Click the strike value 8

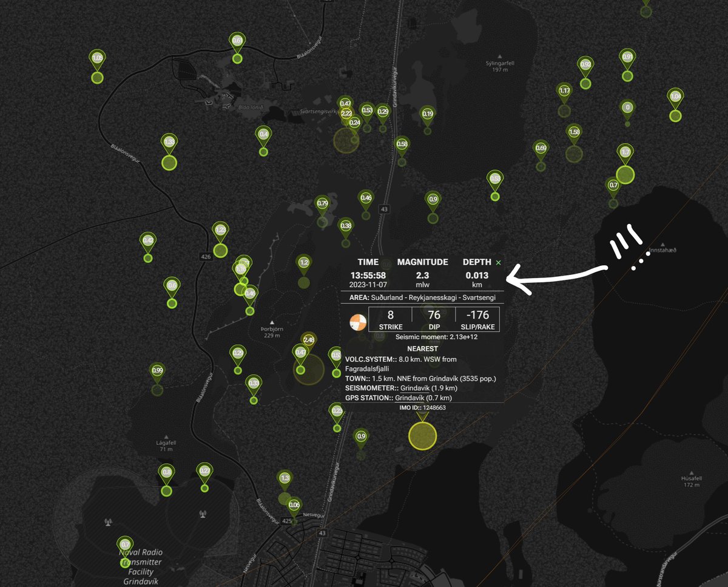(x=391, y=314)
